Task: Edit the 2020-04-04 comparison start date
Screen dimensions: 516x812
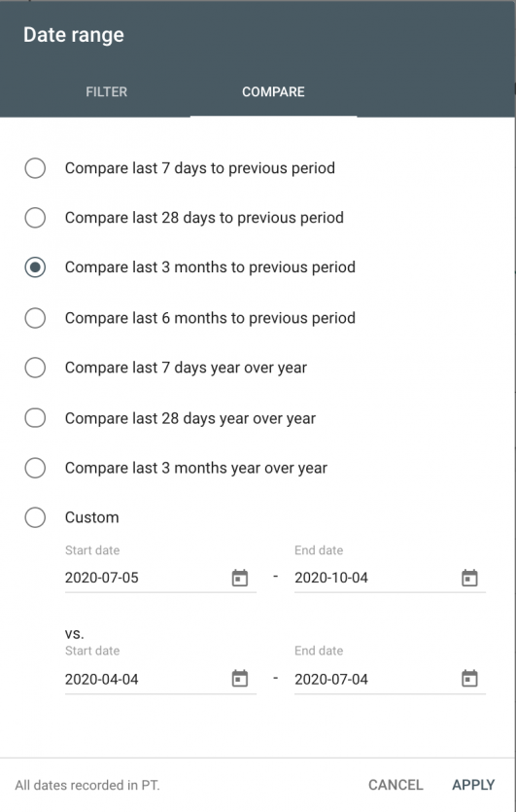Action: click(145, 679)
